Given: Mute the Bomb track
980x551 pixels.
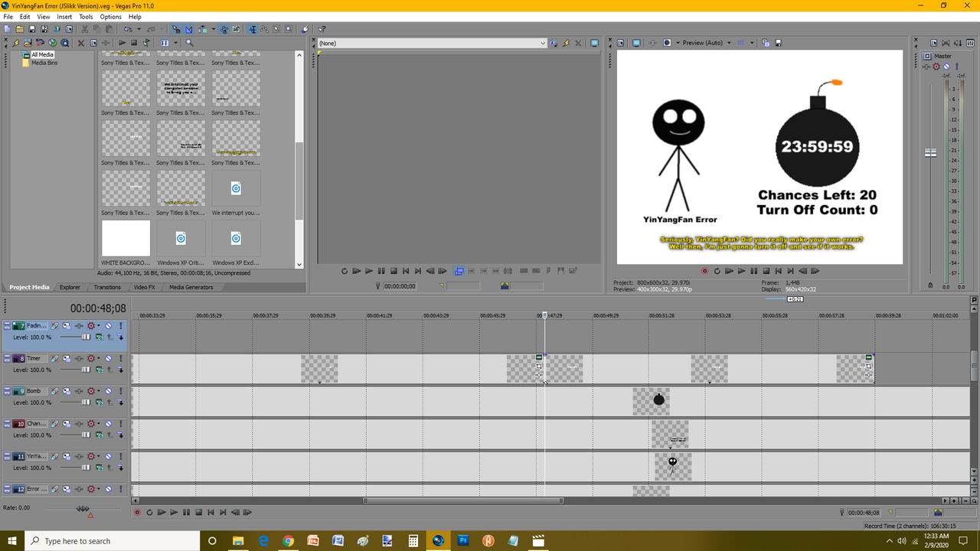Looking at the screenshot, I should click(107, 390).
